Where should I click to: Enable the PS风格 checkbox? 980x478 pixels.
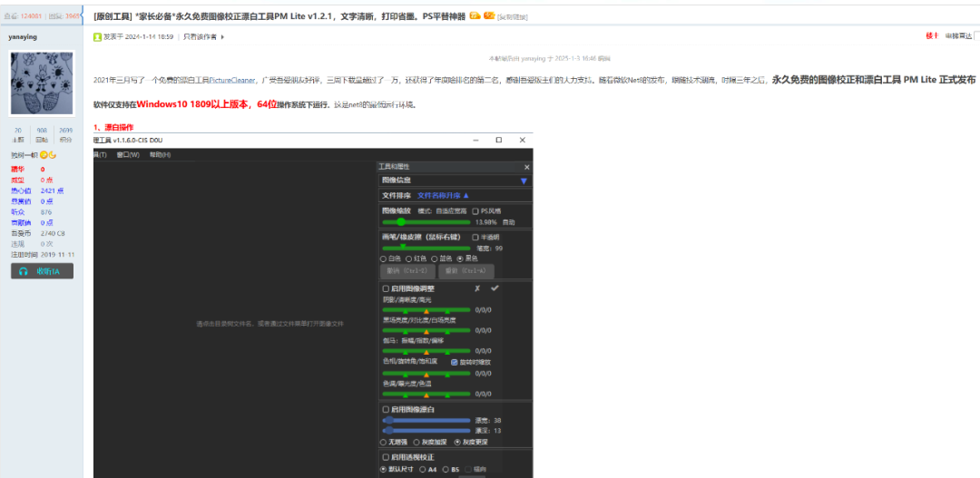475,211
